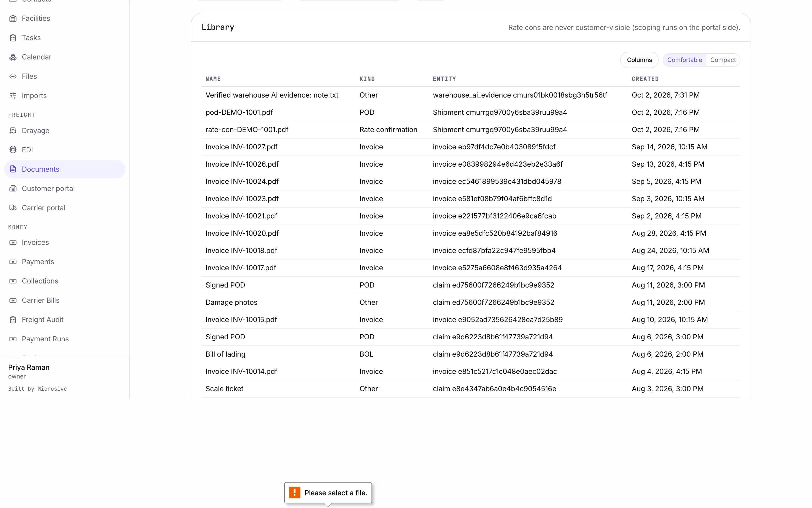This screenshot has width=812, height=508.
Task: Navigate to Freight Audit
Action: pyautogui.click(x=64, y=320)
